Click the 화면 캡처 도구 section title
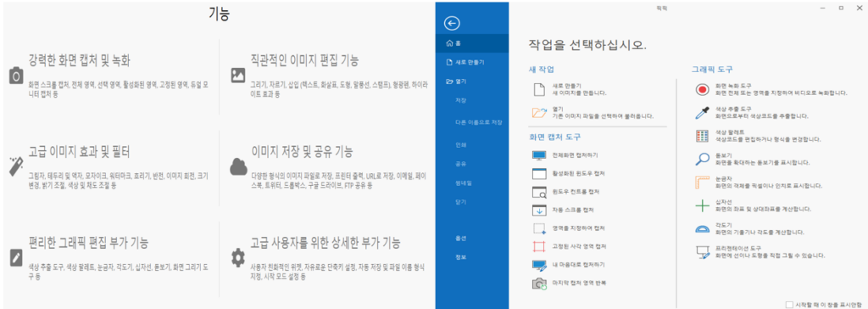The width and height of the screenshot is (868, 309). pos(554,137)
